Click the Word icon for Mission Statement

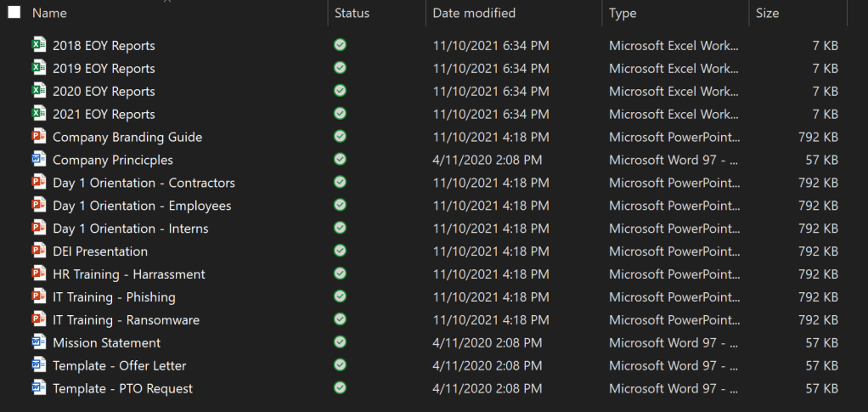(x=38, y=343)
